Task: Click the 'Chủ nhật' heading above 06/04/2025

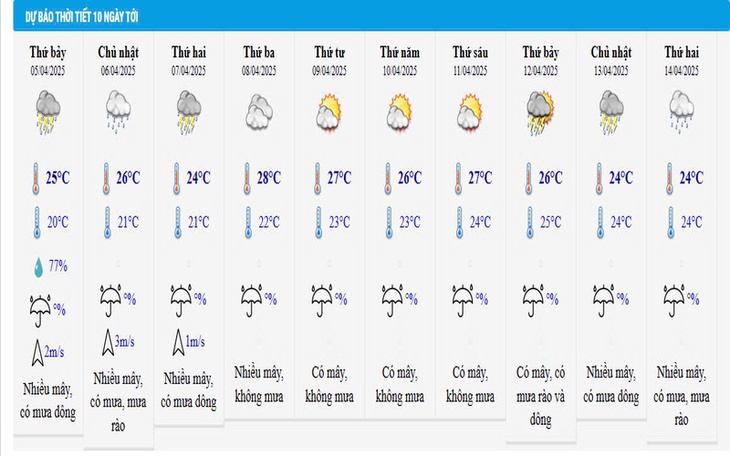Action: pos(118,52)
